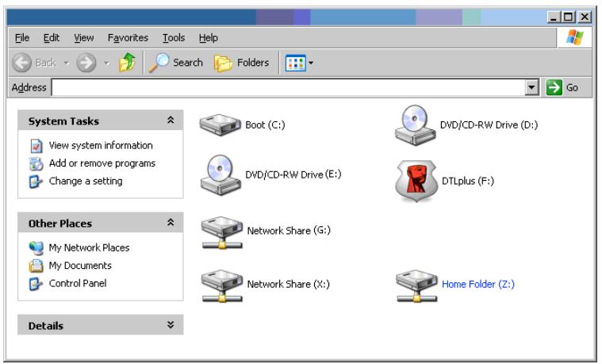
Task: Click the My Network Places icon
Action: pyautogui.click(x=36, y=248)
